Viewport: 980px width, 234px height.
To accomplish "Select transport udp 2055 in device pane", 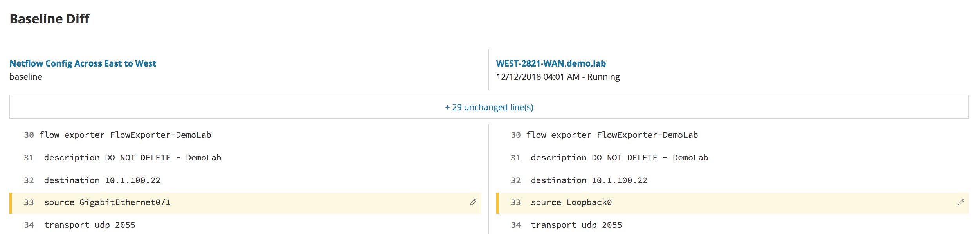I will [576, 225].
